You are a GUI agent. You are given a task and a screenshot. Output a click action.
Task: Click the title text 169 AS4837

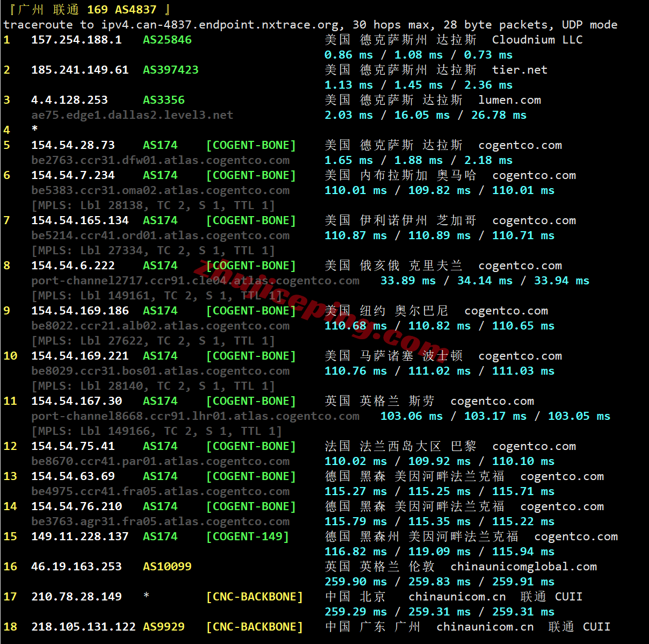coord(122,10)
